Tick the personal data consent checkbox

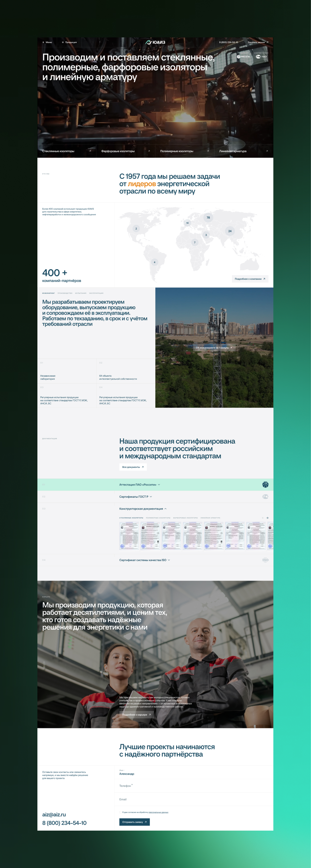click(120, 812)
